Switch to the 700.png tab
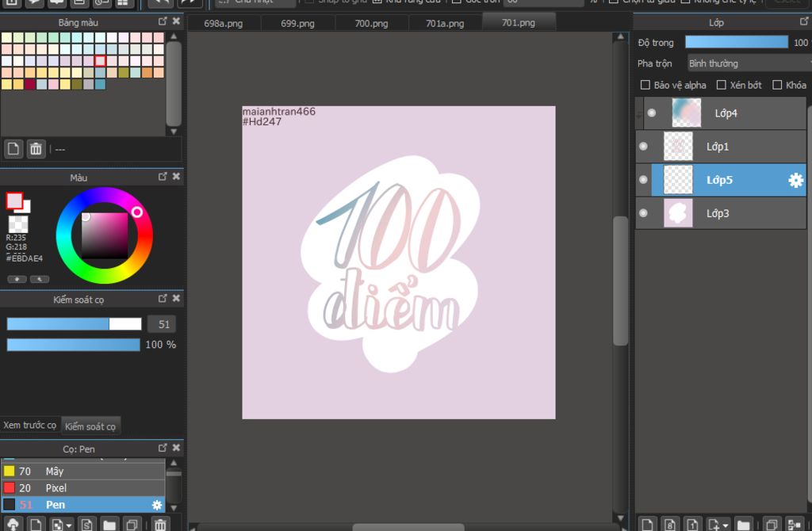This screenshot has width=812, height=531. click(371, 23)
